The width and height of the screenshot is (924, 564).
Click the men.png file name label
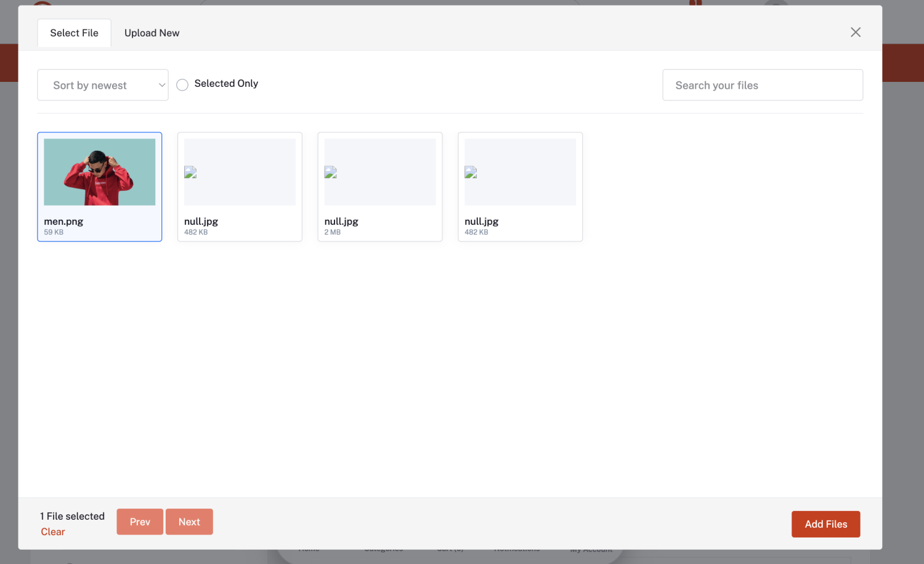[x=63, y=222]
